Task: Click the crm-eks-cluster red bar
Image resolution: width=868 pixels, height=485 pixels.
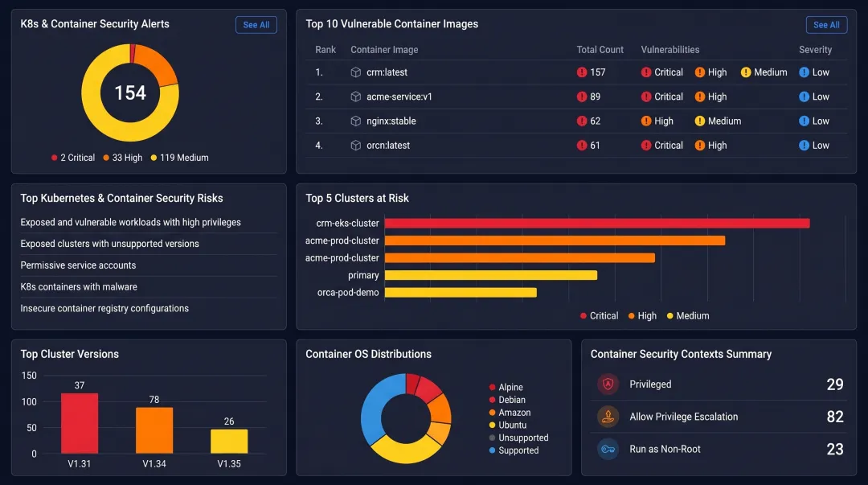Action: click(596, 224)
